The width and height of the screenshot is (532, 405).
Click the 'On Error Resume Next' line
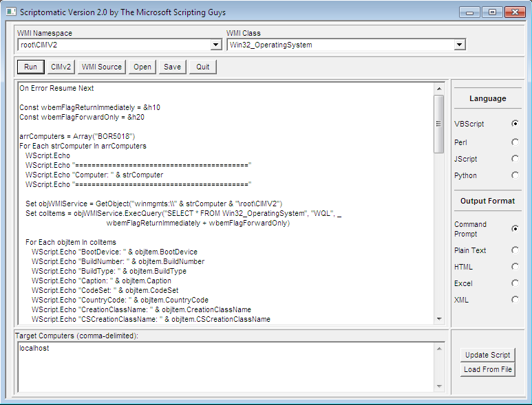56,88
